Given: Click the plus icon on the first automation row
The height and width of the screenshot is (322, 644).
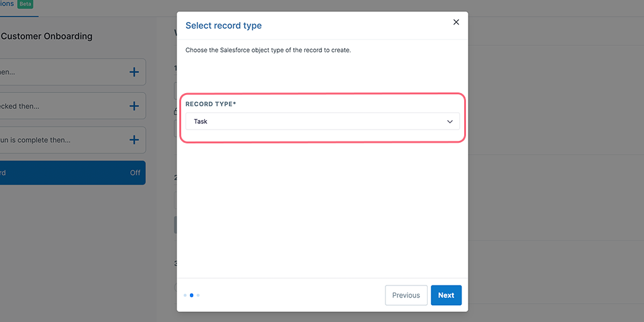Looking at the screenshot, I should [x=135, y=72].
